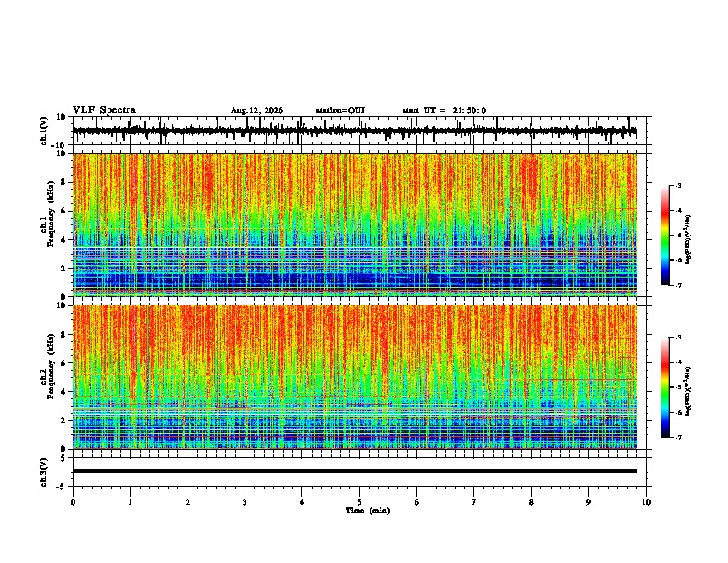
Task: Click the '-3' value on ch.1 color bar
Action: point(678,185)
